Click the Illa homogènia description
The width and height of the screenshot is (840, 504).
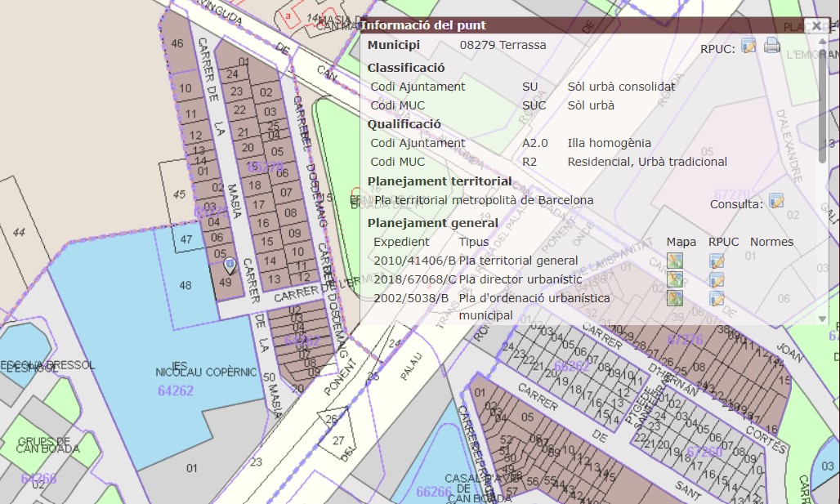[x=609, y=143]
